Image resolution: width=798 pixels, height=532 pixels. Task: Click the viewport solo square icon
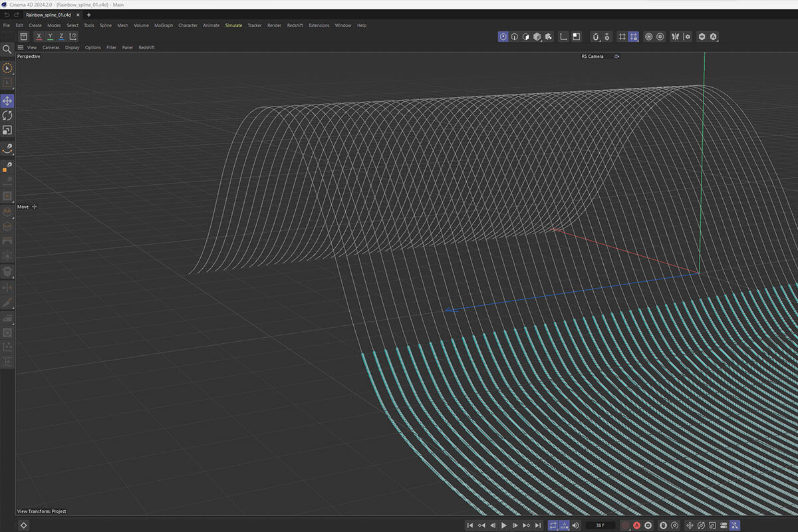(x=577, y=37)
